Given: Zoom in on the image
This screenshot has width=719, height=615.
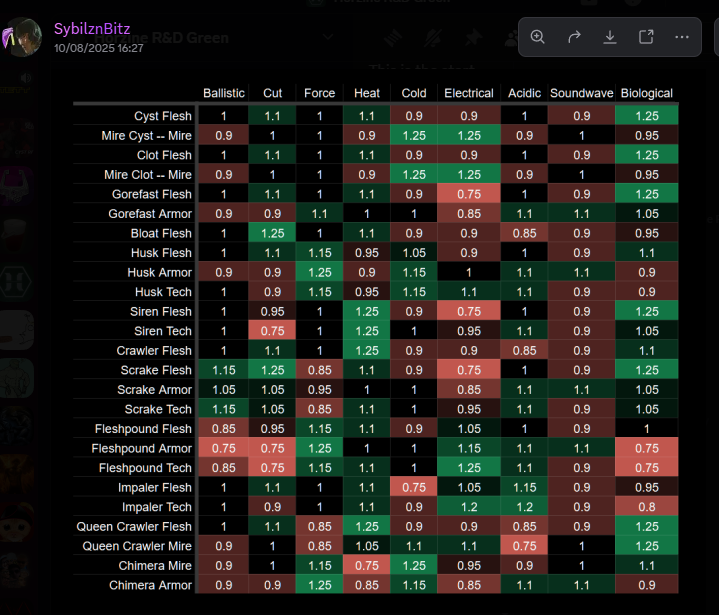Looking at the screenshot, I should (538, 37).
